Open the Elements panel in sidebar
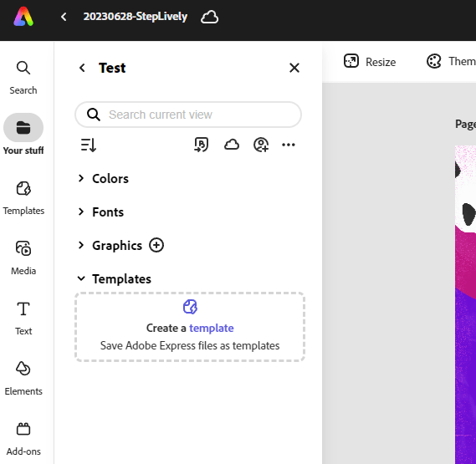The height and width of the screenshot is (464, 476). pyautogui.click(x=23, y=379)
